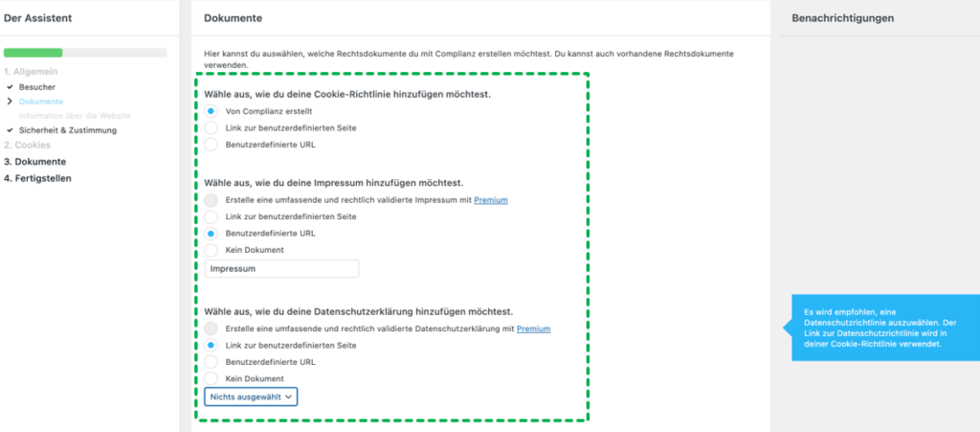Select 'Kein Dokument' under Datenschutzerklärung

coord(212,378)
